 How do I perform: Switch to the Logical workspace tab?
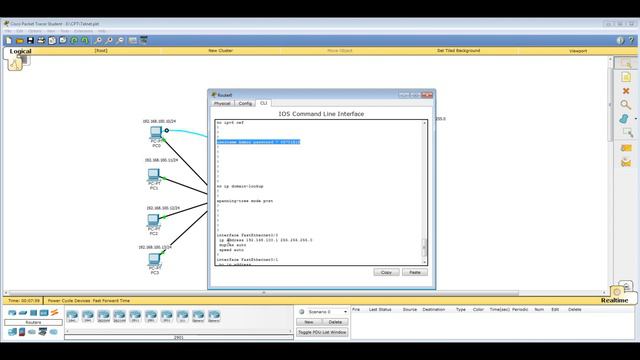(20, 51)
